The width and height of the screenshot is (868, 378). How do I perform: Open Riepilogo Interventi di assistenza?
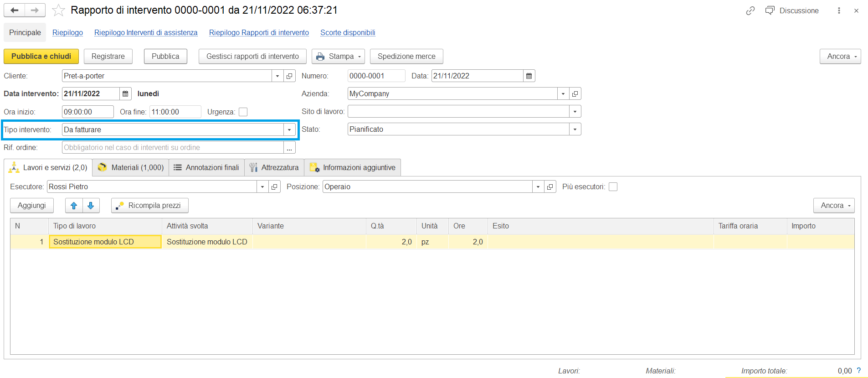(x=146, y=32)
